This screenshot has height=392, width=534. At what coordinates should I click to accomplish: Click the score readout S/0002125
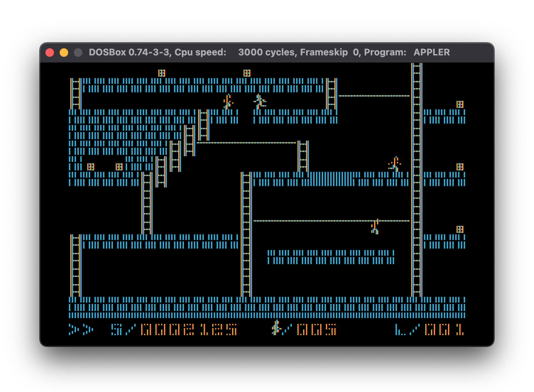pyautogui.click(x=174, y=330)
